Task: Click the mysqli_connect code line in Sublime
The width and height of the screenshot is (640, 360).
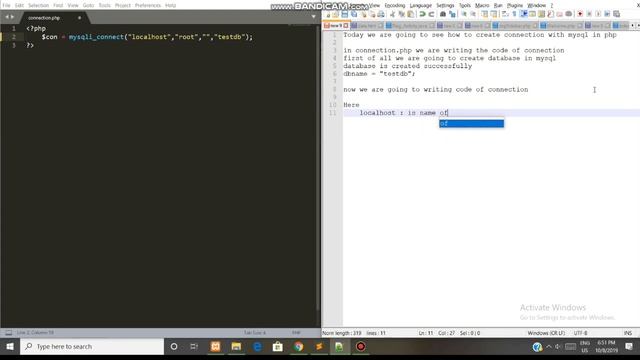Action: pos(147,37)
